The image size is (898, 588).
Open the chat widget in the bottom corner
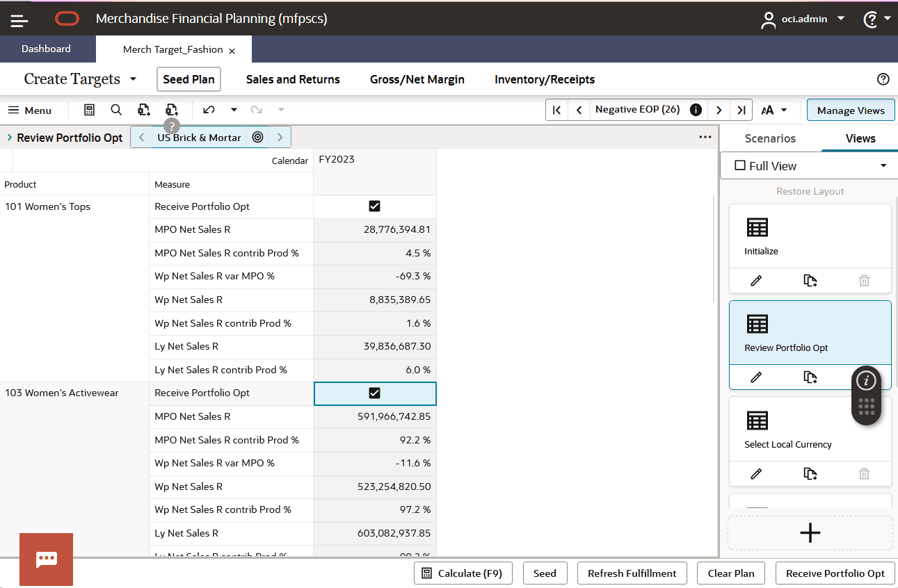point(46,560)
